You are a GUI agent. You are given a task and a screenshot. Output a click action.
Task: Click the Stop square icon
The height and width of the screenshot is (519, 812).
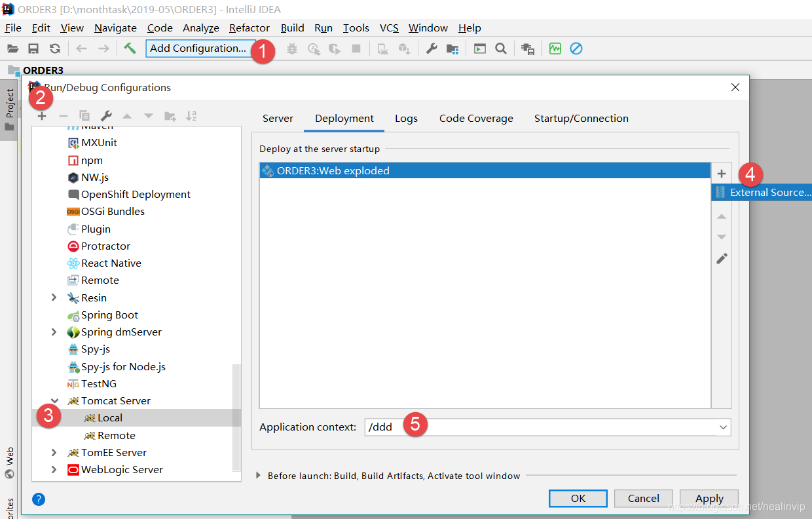click(x=356, y=48)
